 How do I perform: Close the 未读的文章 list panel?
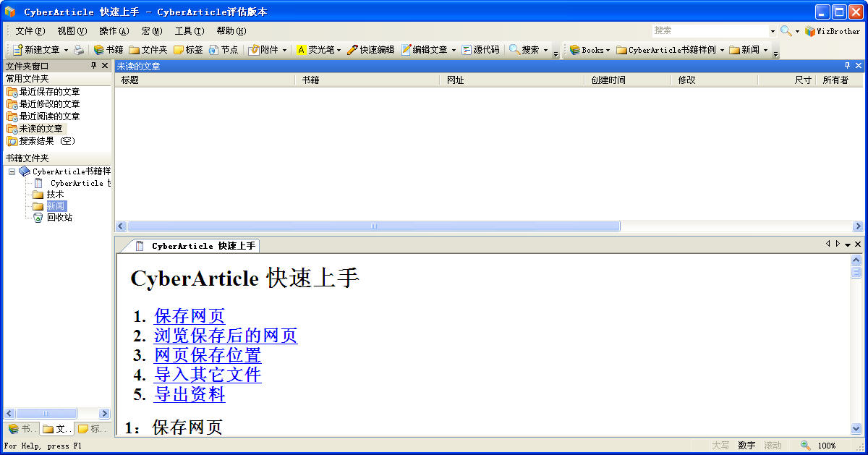point(859,66)
